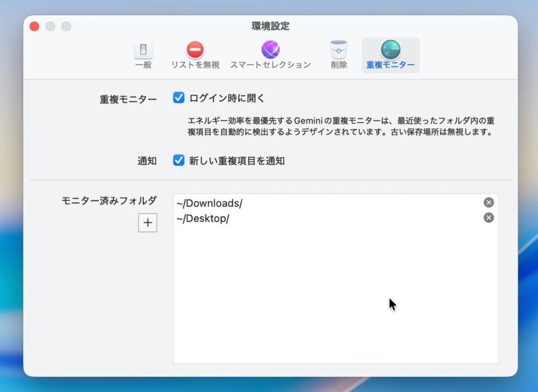Image resolution: width=538 pixels, height=392 pixels.
Task: Click the 新しい重複項目を通知 label text
Action: click(236, 161)
